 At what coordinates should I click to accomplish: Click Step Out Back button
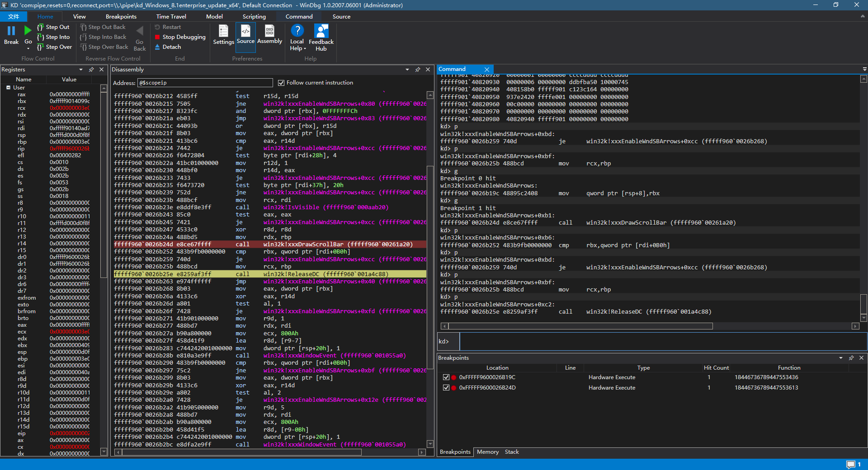[103, 27]
